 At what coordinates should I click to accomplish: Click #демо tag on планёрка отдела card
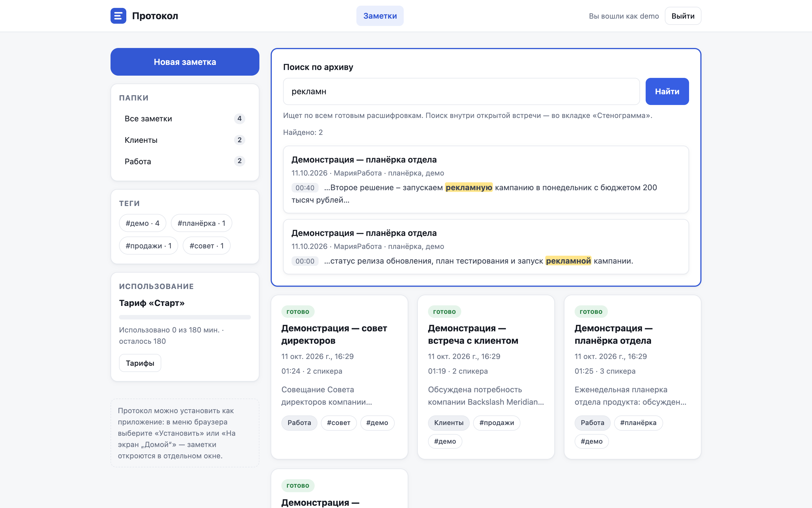coord(592,441)
